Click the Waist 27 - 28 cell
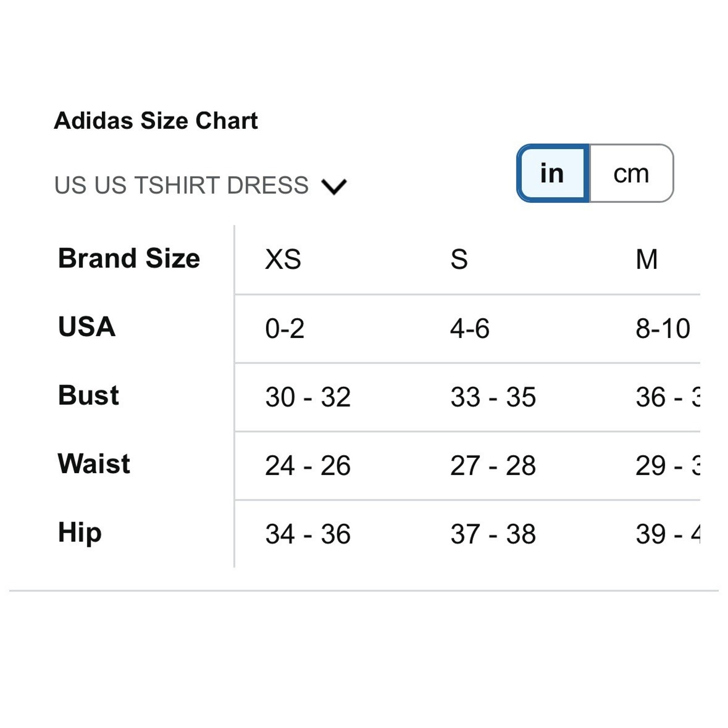The width and height of the screenshot is (728, 728). click(x=493, y=465)
